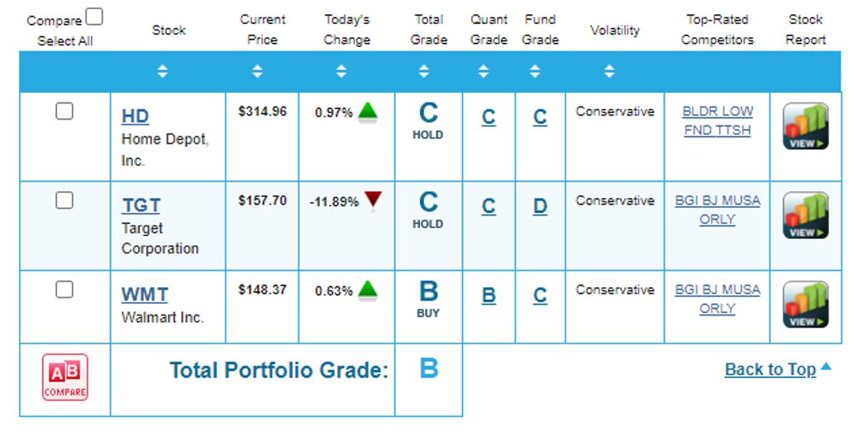Open the Home Depot stock report icon
This screenshot has width=868, height=436.
point(805,126)
